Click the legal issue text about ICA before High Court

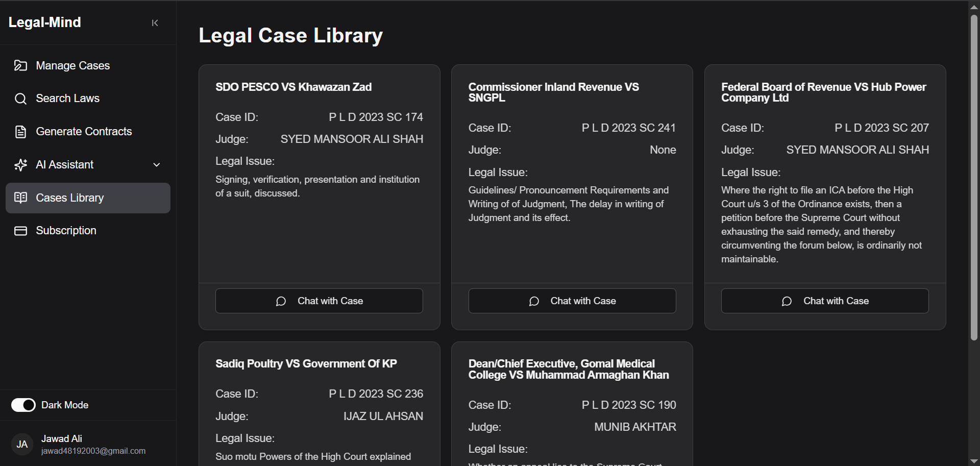point(822,225)
